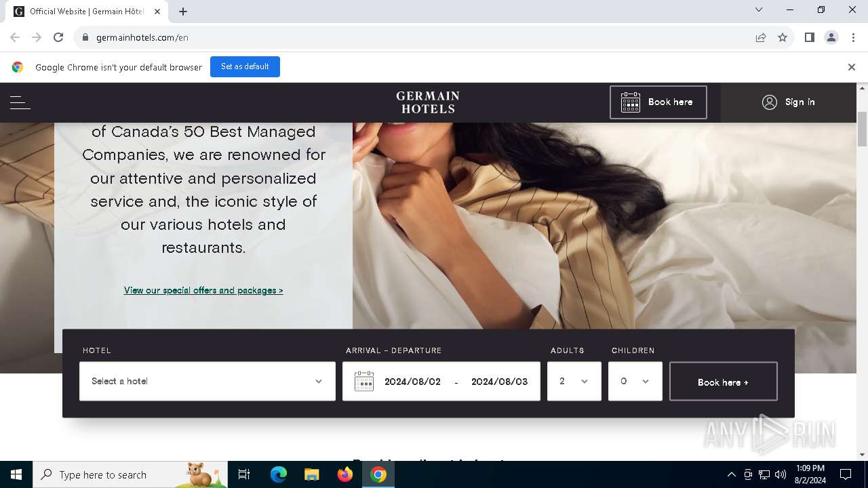Screen dimensions: 868x488
Task: Open the clock showing 1:09 PM
Action: click(x=810, y=474)
